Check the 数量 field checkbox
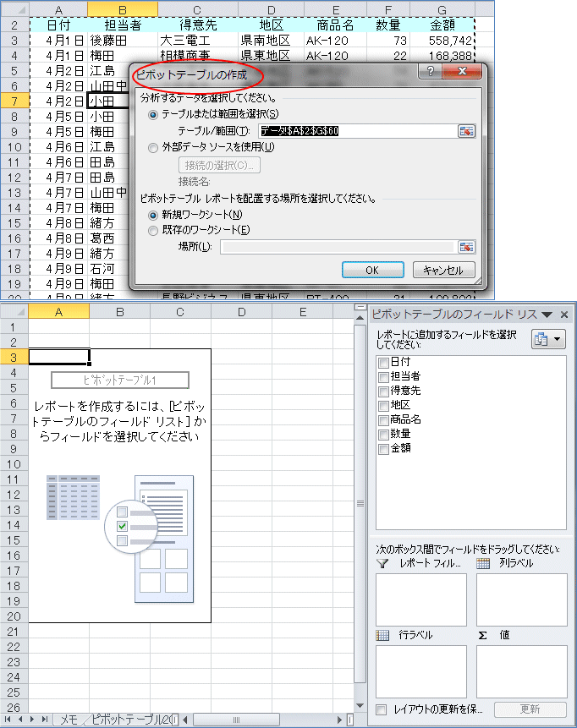 (x=383, y=435)
